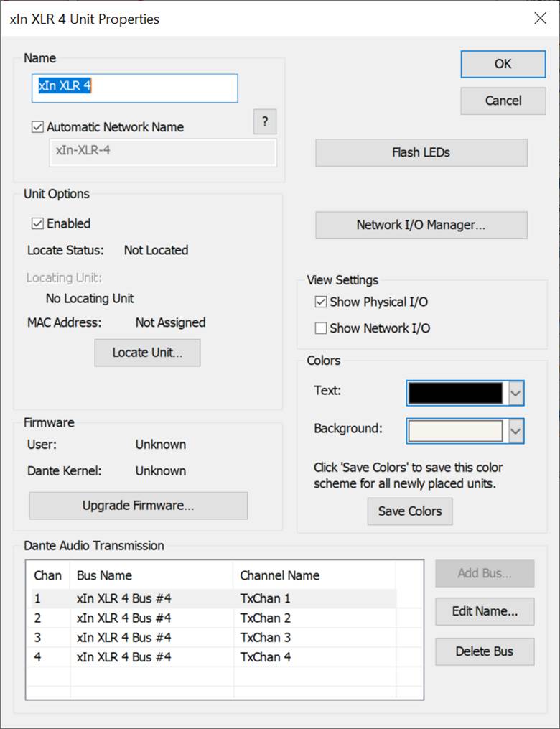Click Save Colors button
This screenshot has height=729, width=560.
click(x=409, y=511)
